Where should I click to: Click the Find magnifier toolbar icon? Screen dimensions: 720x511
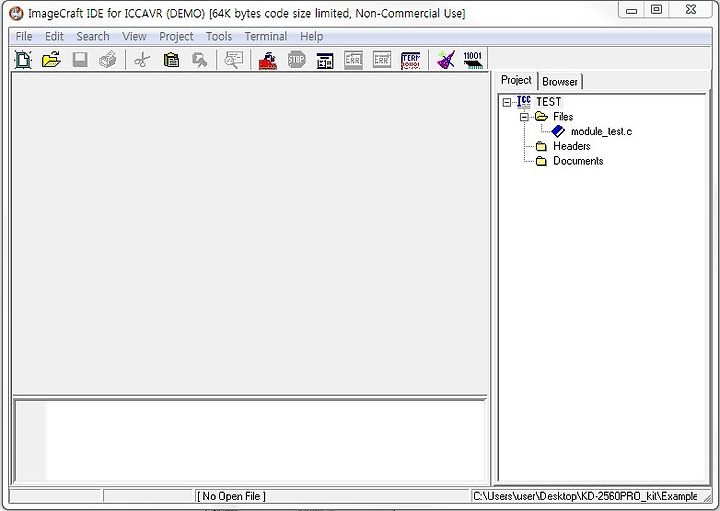(234, 60)
